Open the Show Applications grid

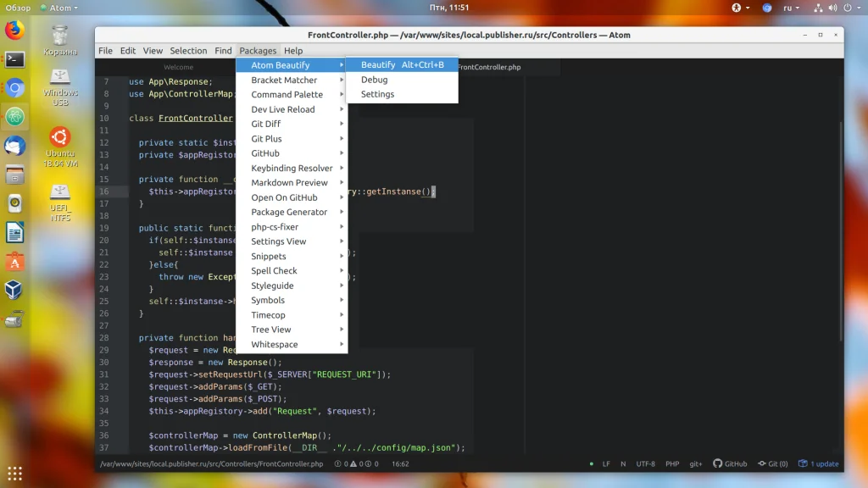(x=14, y=473)
